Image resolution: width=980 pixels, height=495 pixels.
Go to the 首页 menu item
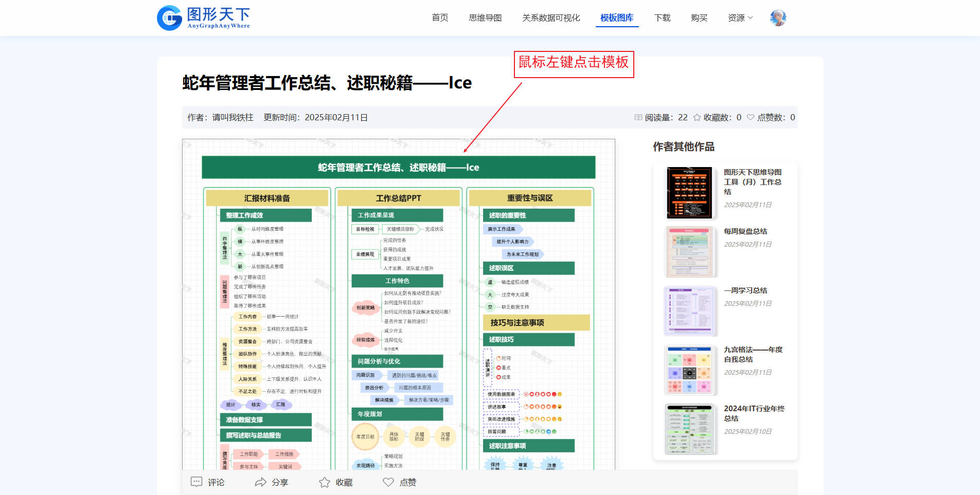point(440,18)
